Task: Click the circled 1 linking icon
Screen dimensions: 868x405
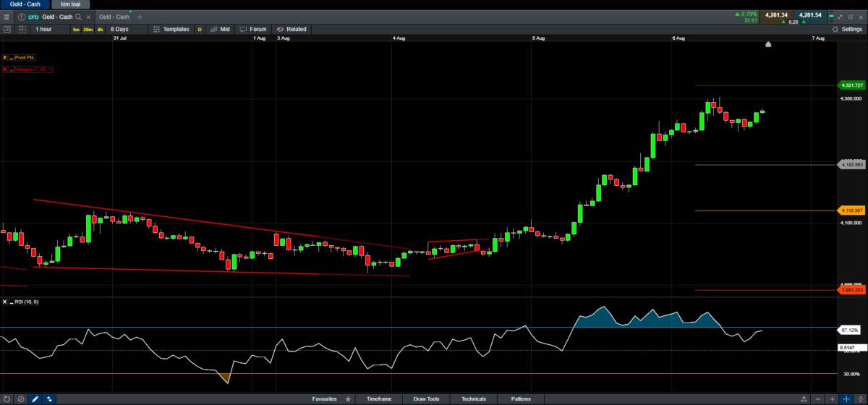Action: point(21,17)
